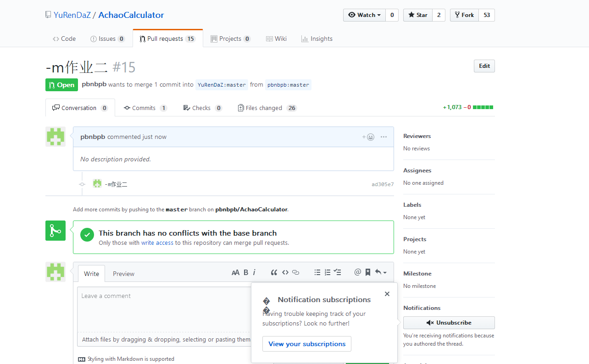Open the commit message -m作业二
Screen dimensions: 589x364
click(116, 184)
